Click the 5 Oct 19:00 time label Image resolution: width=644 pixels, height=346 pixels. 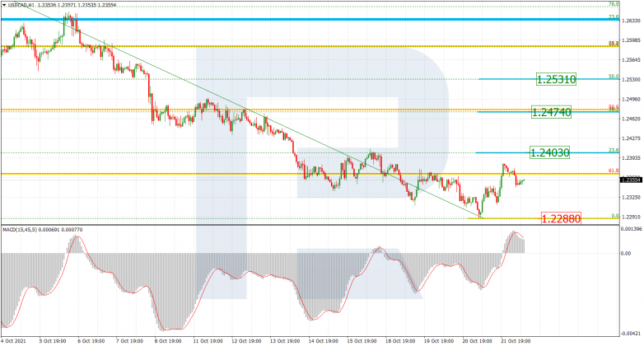tap(54, 341)
